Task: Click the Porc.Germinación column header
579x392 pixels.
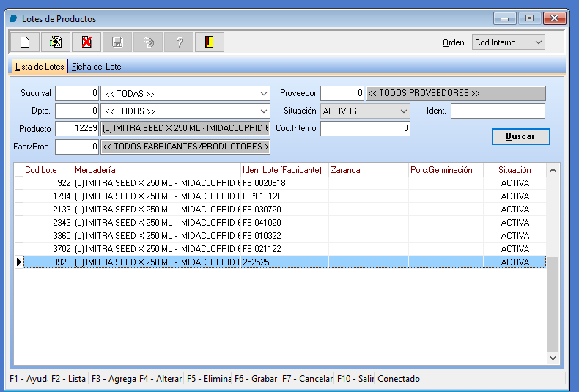Action: pos(446,170)
